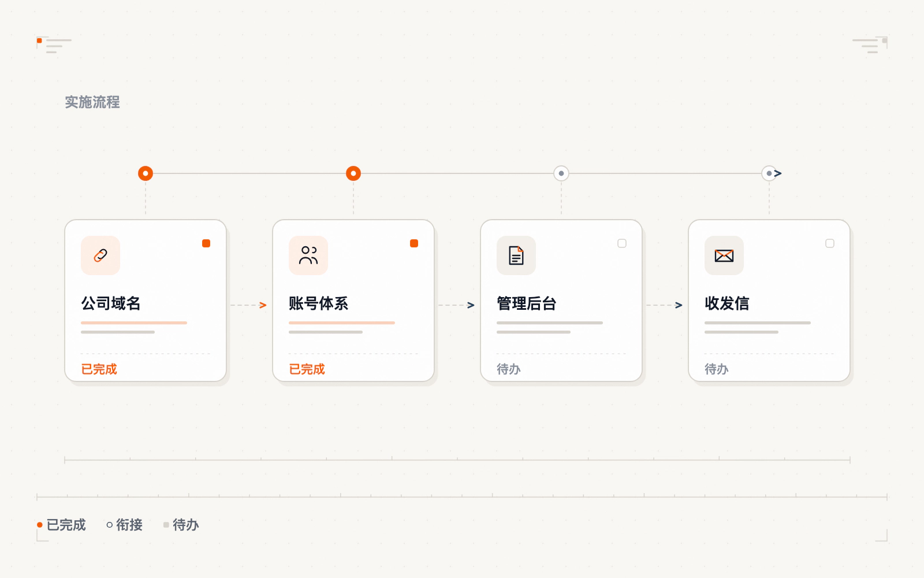
Task: Click the arrowhead at the timeline's end
Action: pos(778,173)
